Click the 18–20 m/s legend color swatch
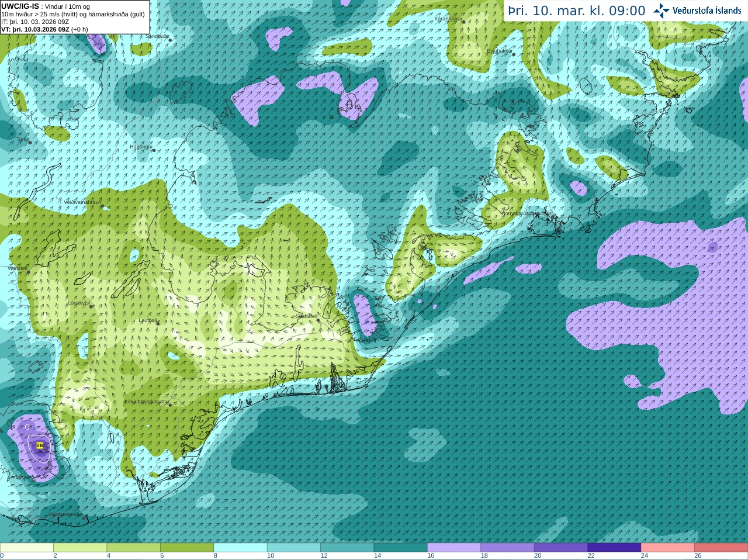This screenshot has width=748, height=560. tap(508, 548)
